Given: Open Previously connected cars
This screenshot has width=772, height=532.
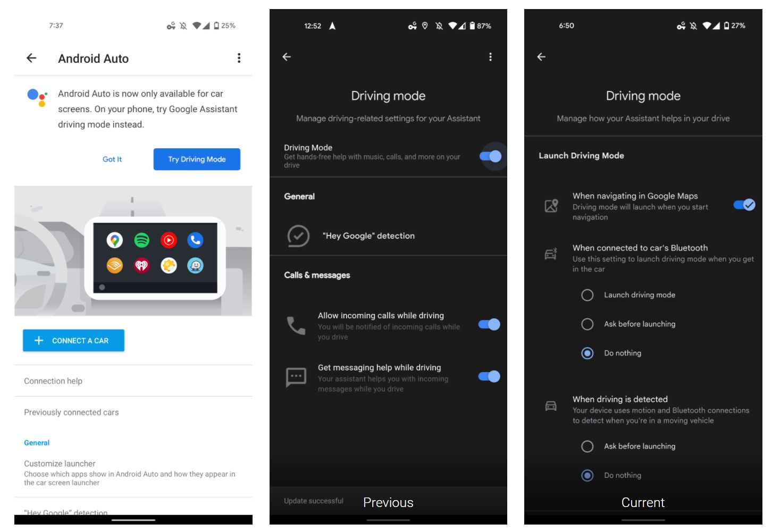Looking at the screenshot, I should click(133, 412).
